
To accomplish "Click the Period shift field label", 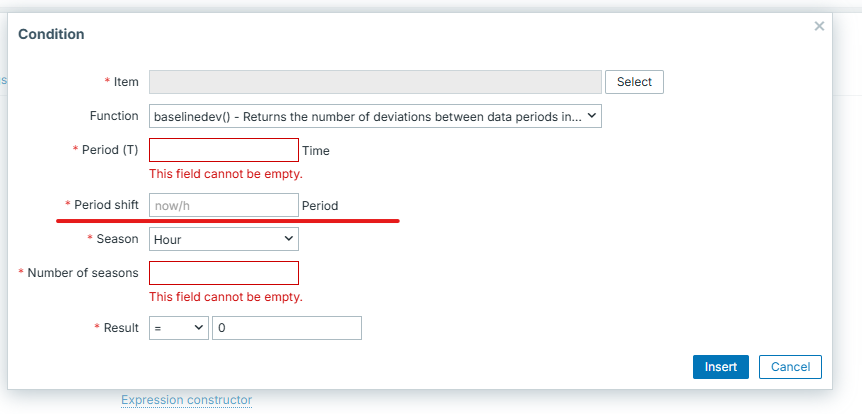I will tap(106, 205).
